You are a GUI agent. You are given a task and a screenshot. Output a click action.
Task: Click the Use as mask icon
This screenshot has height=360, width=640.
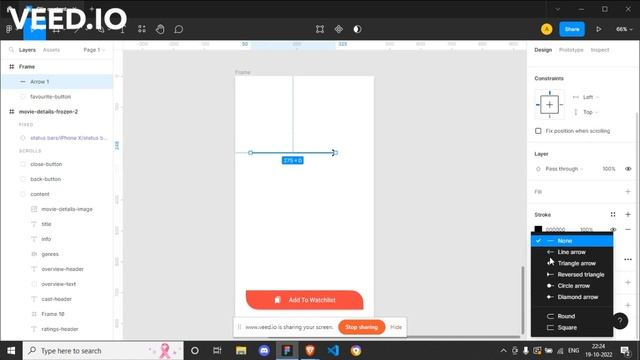click(x=358, y=29)
